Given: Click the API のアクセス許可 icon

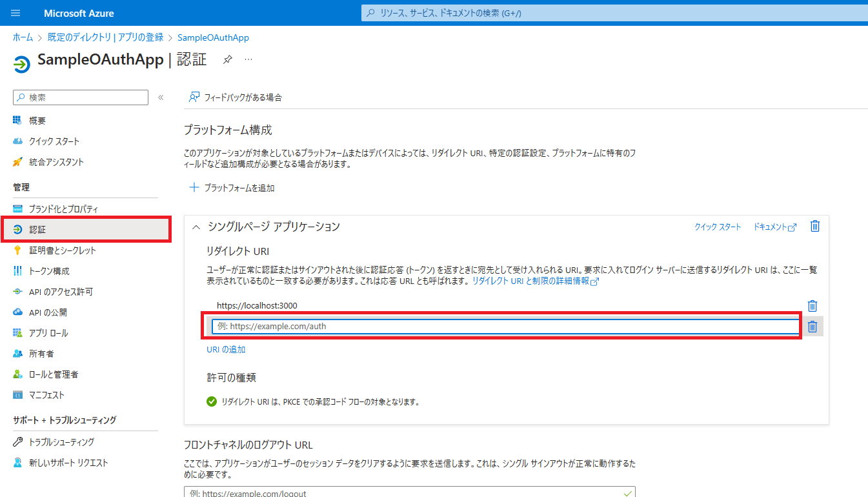Looking at the screenshot, I should pos(18,292).
